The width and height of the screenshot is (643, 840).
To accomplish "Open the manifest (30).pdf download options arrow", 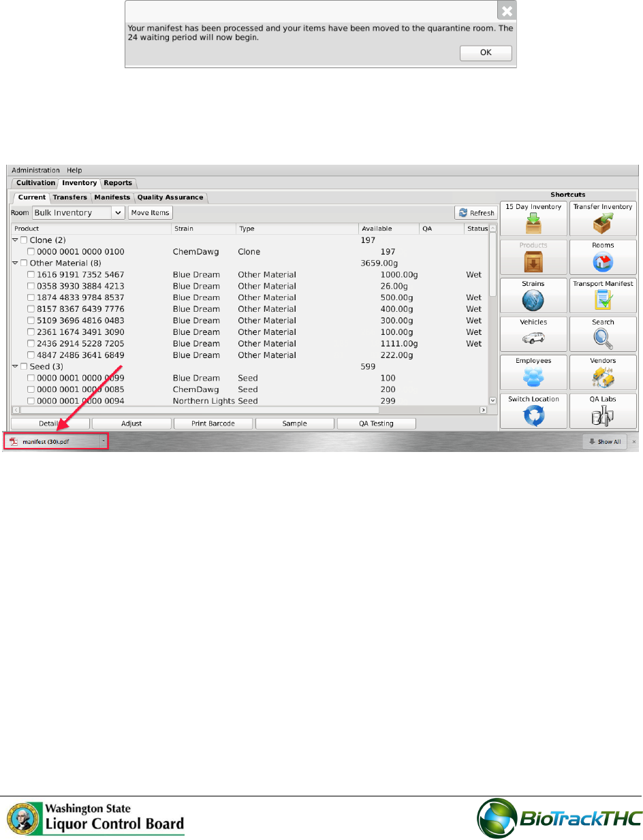I will click(104, 441).
